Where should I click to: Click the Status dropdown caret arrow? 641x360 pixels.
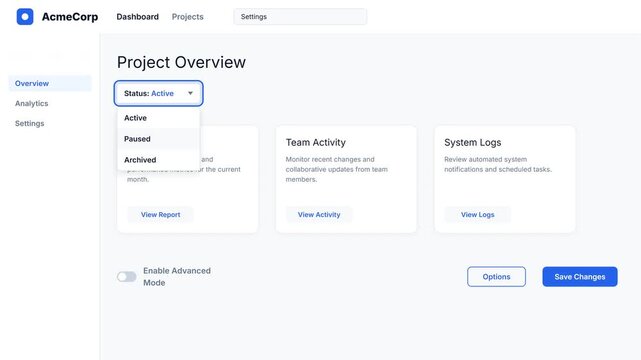pos(190,94)
